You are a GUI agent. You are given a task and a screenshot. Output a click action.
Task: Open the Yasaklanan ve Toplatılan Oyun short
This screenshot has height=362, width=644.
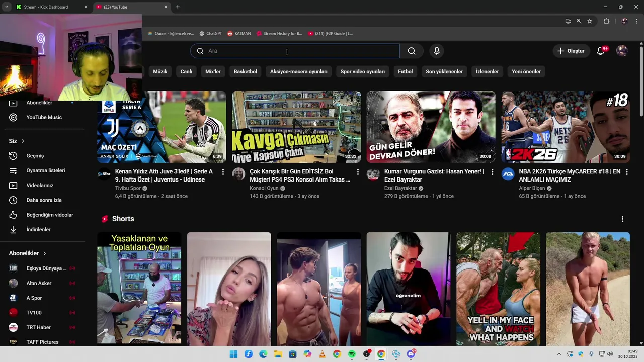[139, 289]
